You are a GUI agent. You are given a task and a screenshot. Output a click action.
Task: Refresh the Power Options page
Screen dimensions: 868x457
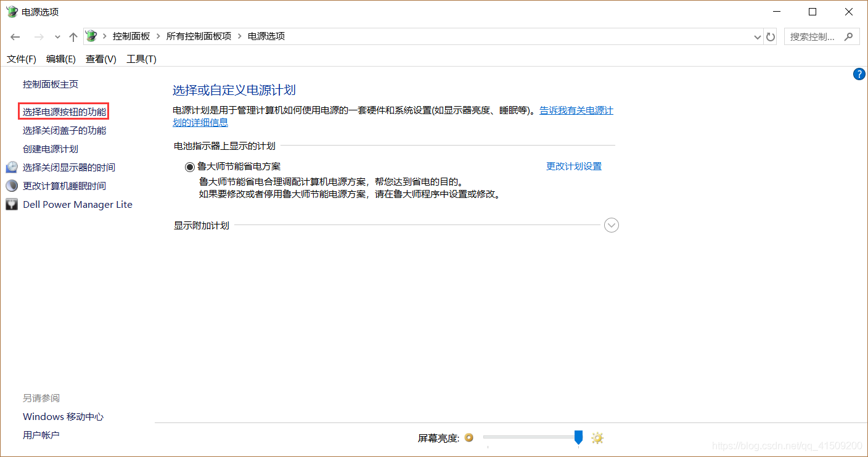pos(771,37)
